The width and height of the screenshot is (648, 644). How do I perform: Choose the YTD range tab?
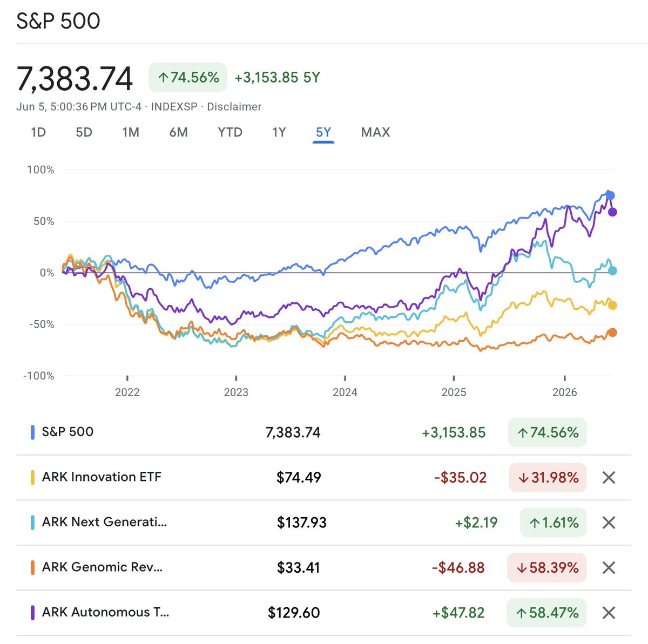click(x=230, y=132)
